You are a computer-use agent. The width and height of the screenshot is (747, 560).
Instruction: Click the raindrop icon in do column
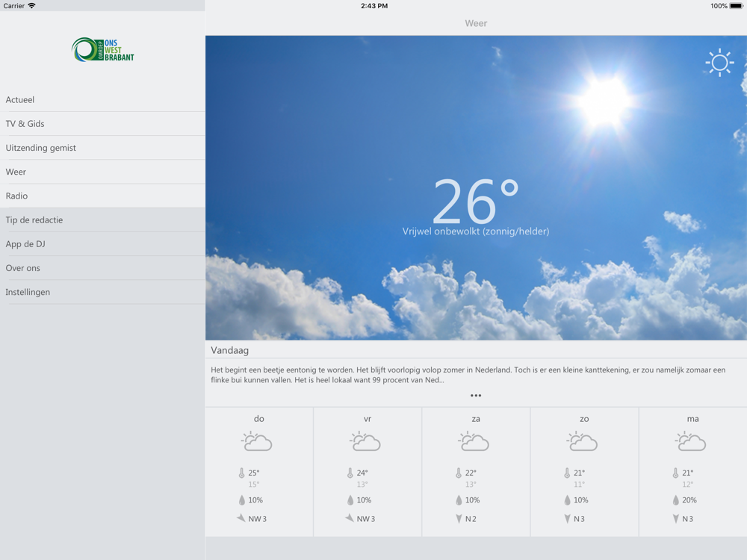(241, 500)
